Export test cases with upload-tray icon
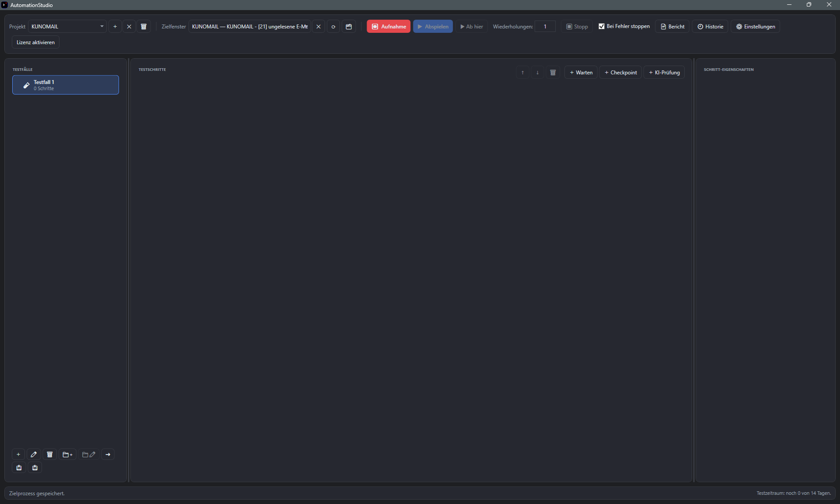Screen dimensions: 840x504 coord(19,468)
